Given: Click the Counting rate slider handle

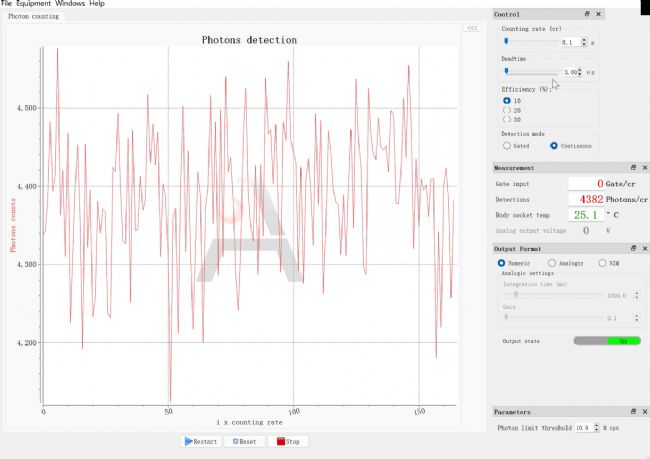Looking at the screenshot, I should point(507,42).
